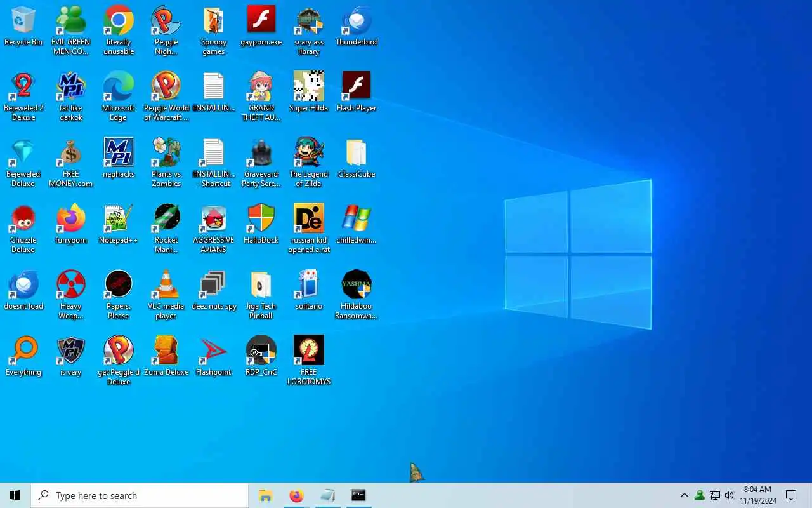Select the russian kid opened a rat icon

[309, 229]
